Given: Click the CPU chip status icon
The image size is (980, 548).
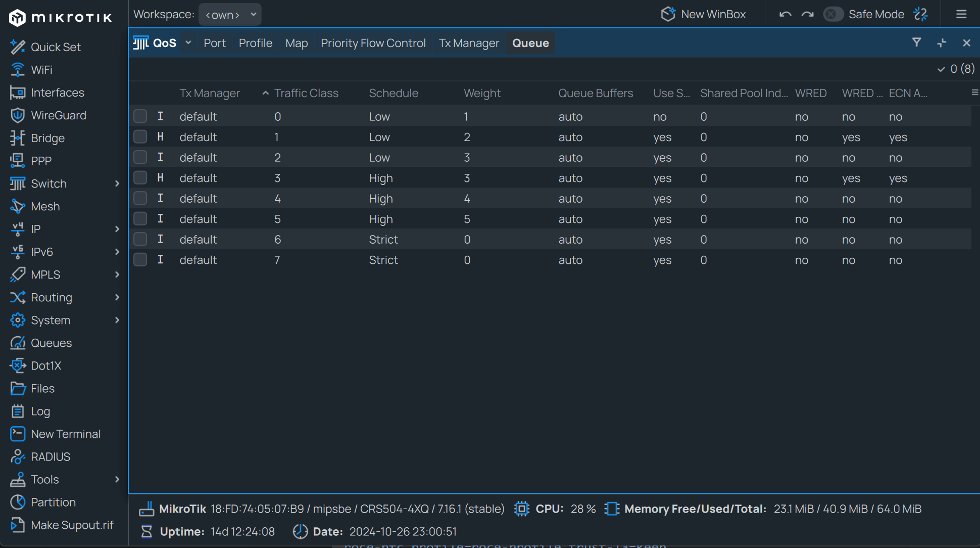Looking at the screenshot, I should tap(522, 509).
